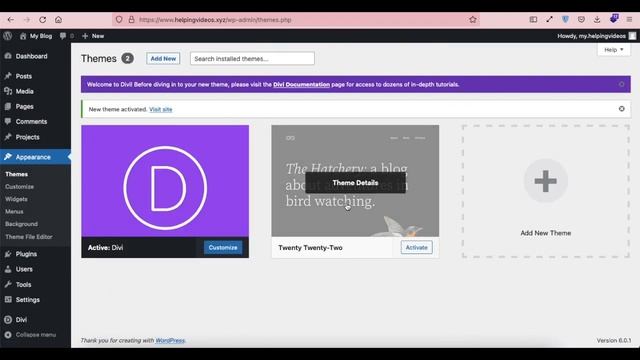Activate the Twenty Twenty-Two theme
Image resolution: width=640 pixels, height=360 pixels.
click(416, 247)
